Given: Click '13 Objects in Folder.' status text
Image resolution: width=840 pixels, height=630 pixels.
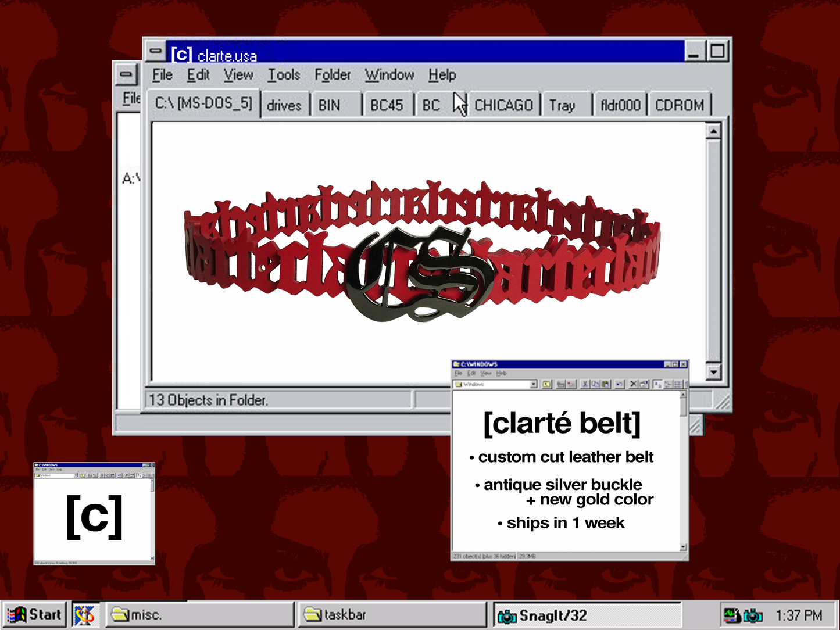Looking at the screenshot, I should tap(208, 400).
